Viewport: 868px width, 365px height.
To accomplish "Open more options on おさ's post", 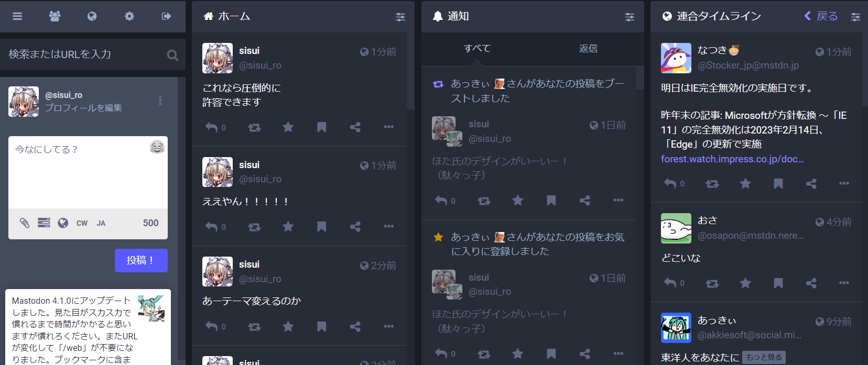I will [844, 283].
